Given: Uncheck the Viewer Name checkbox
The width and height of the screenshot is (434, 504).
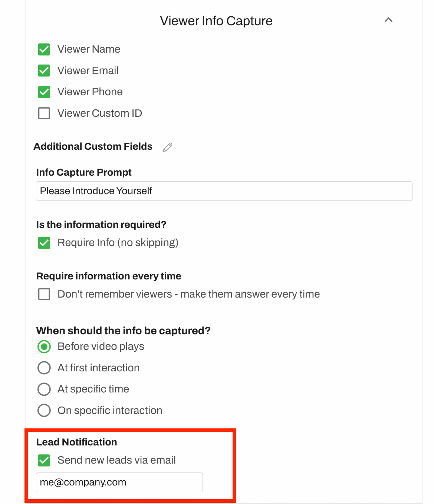Looking at the screenshot, I should coord(44,49).
